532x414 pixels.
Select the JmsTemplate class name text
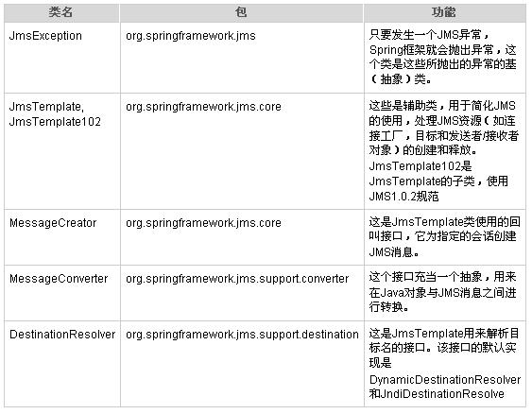(46, 107)
